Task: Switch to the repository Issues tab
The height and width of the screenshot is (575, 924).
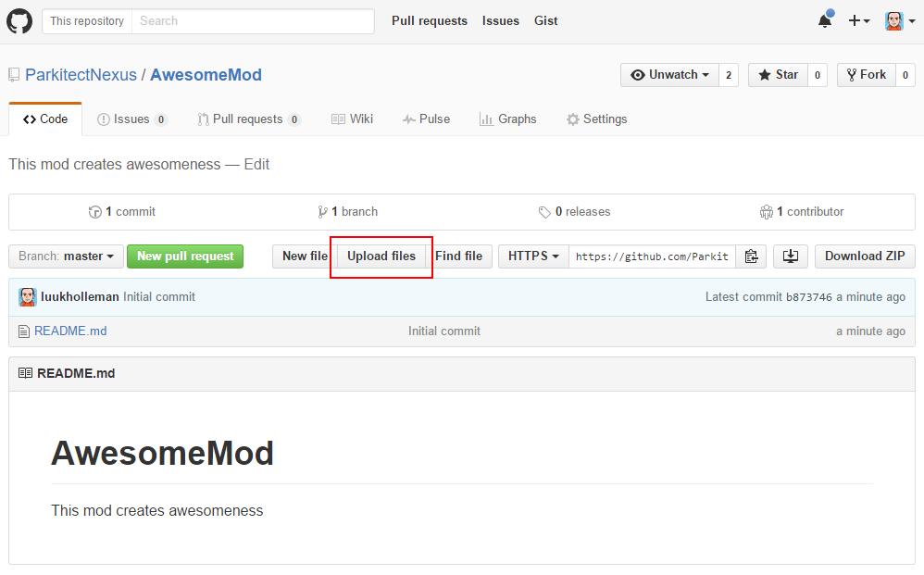Action: pos(132,119)
